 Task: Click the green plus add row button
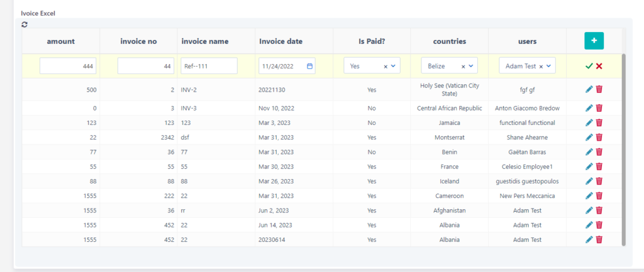594,41
